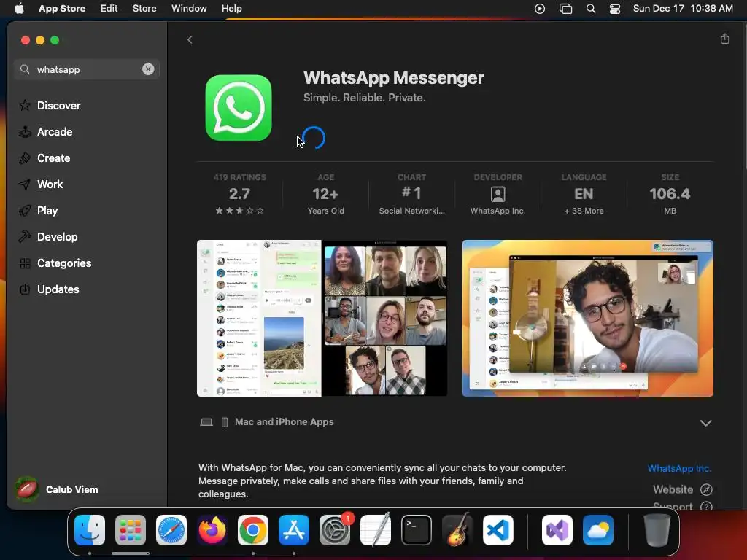The width and height of the screenshot is (747, 560).
Task: Open Control Center in menu bar
Action: click(615, 8)
